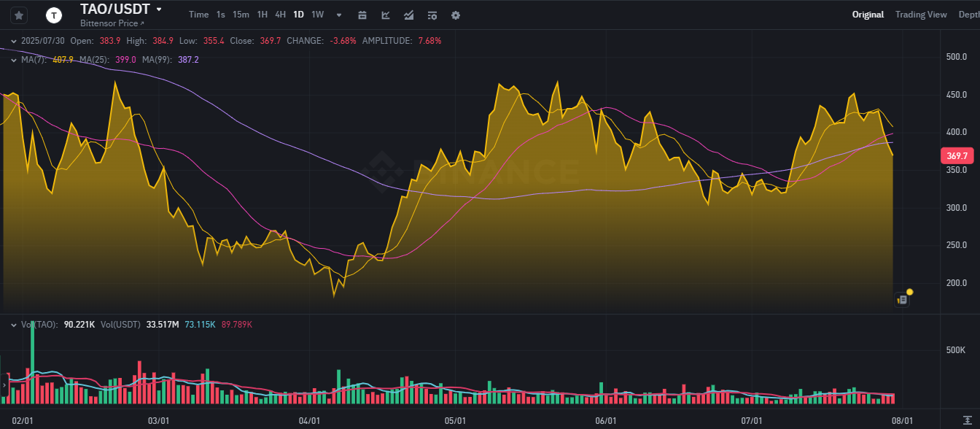The width and height of the screenshot is (980, 429).
Task: Click the 200.0 price axis label
Action: coord(956,283)
